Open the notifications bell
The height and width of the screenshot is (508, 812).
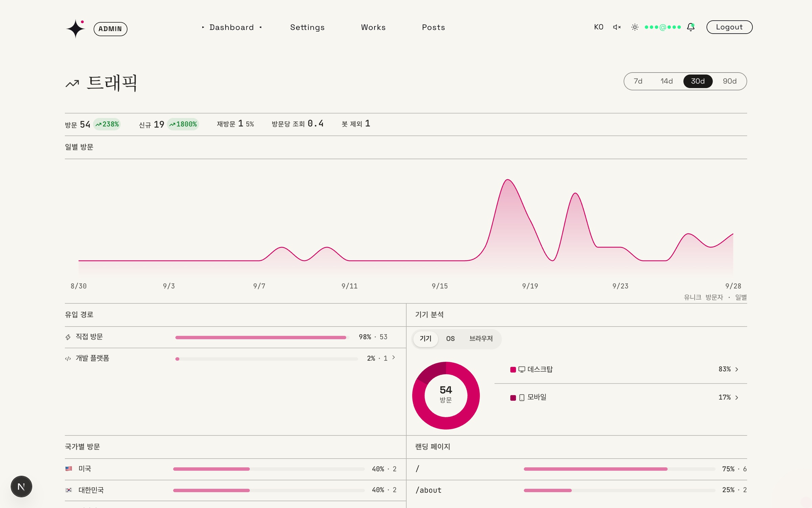coord(691,27)
